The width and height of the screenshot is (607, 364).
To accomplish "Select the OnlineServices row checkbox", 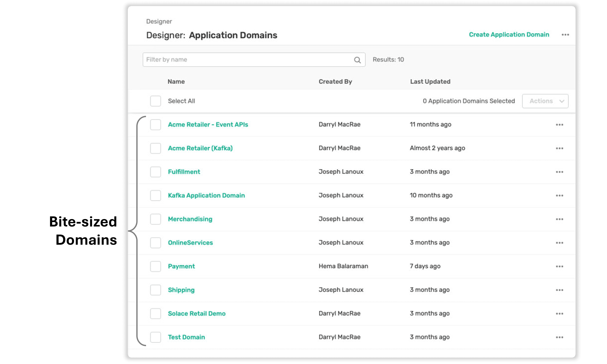I will [155, 243].
